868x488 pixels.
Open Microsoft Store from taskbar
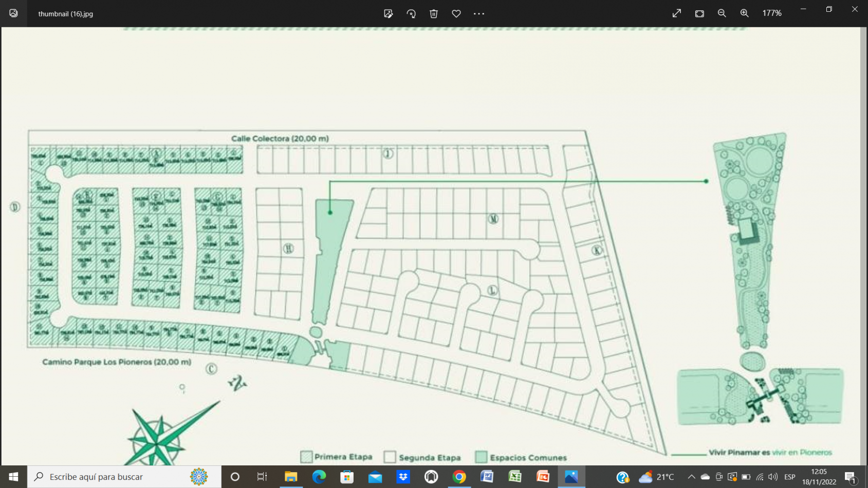347,477
